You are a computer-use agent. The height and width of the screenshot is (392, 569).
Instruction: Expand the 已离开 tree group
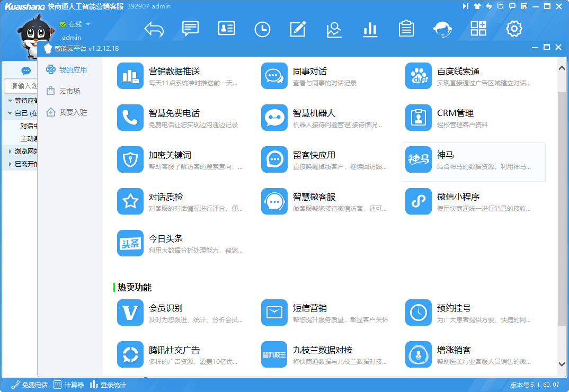pos(10,164)
